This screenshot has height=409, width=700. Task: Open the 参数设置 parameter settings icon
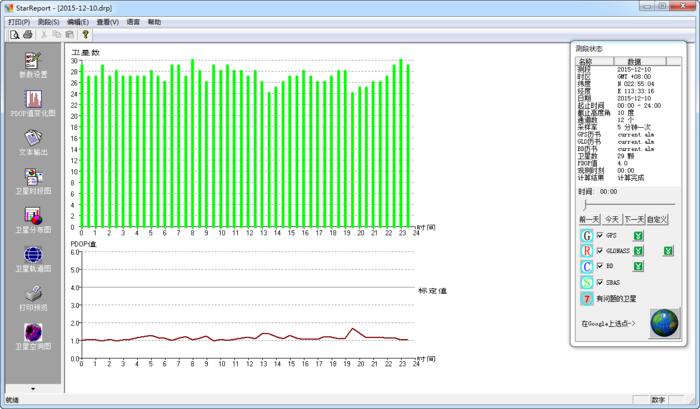tap(32, 62)
